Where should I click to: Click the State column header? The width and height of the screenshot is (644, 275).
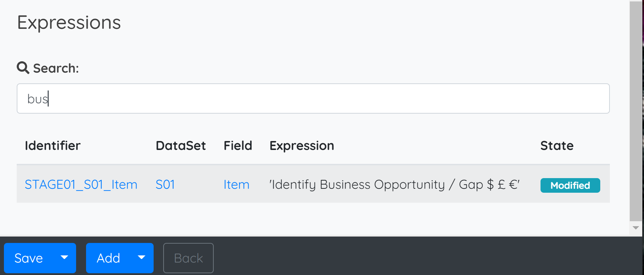pos(557,146)
